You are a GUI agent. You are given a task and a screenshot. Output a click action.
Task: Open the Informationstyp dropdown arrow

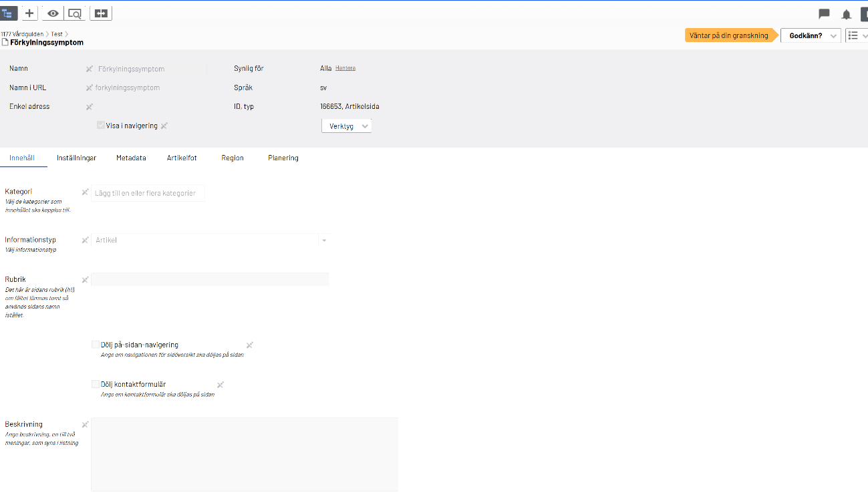324,240
